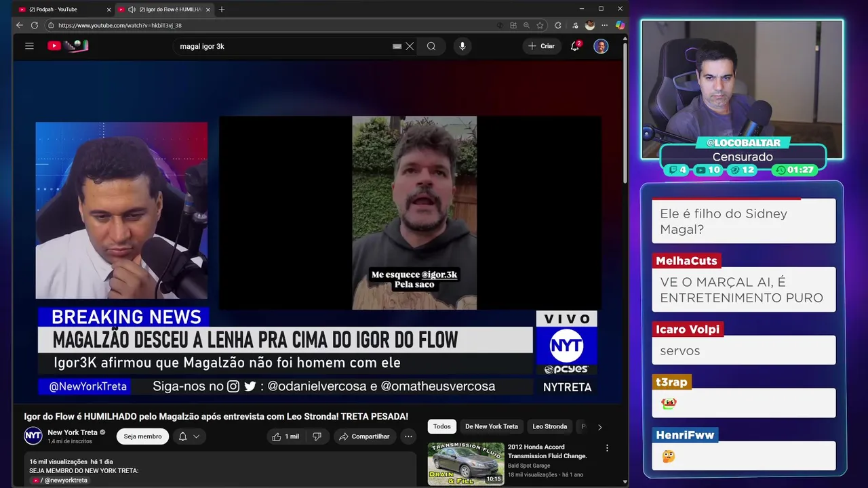Switch to the Podpah - YouTube tab
868x488 pixels.
pyautogui.click(x=58, y=9)
